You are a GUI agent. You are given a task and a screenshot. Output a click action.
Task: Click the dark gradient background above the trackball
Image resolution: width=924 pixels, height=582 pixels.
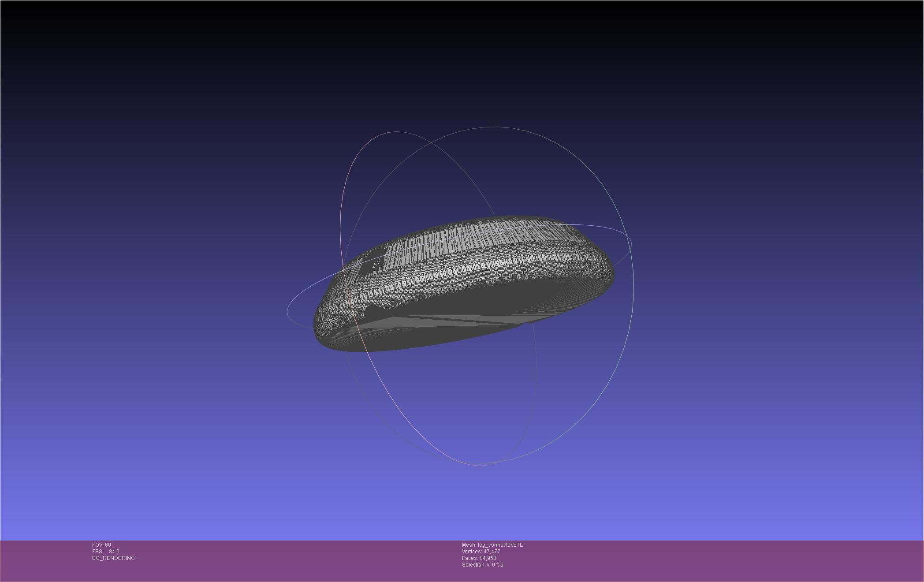click(x=463, y=66)
